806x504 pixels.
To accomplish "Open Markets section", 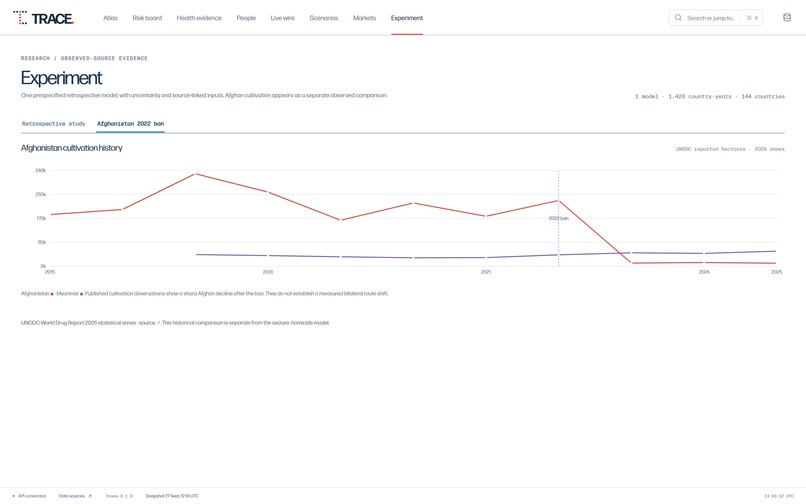I will [364, 18].
